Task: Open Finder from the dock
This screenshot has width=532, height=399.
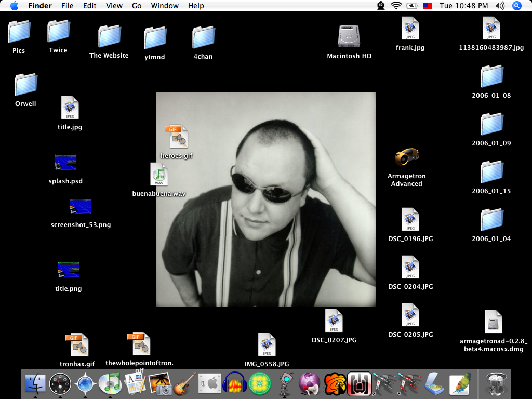Action: pyautogui.click(x=35, y=383)
